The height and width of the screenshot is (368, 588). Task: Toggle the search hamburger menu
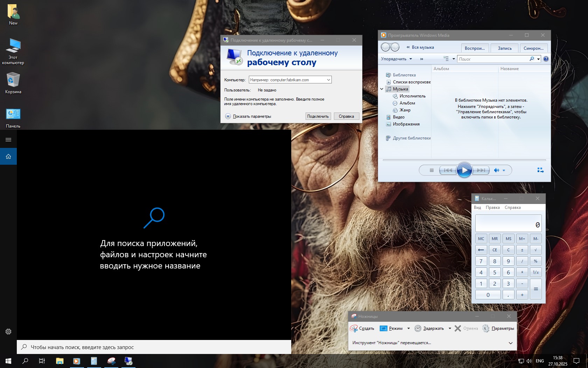(x=8, y=139)
